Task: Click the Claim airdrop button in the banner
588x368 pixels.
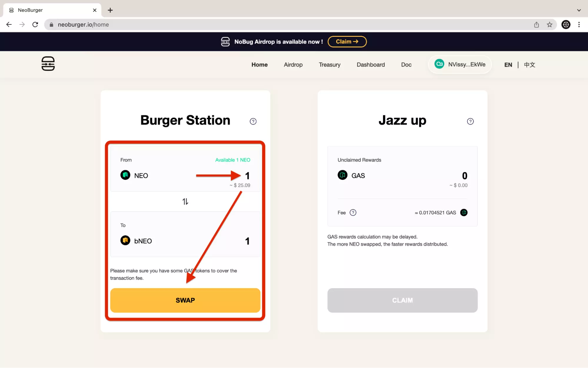Action: coord(347,42)
